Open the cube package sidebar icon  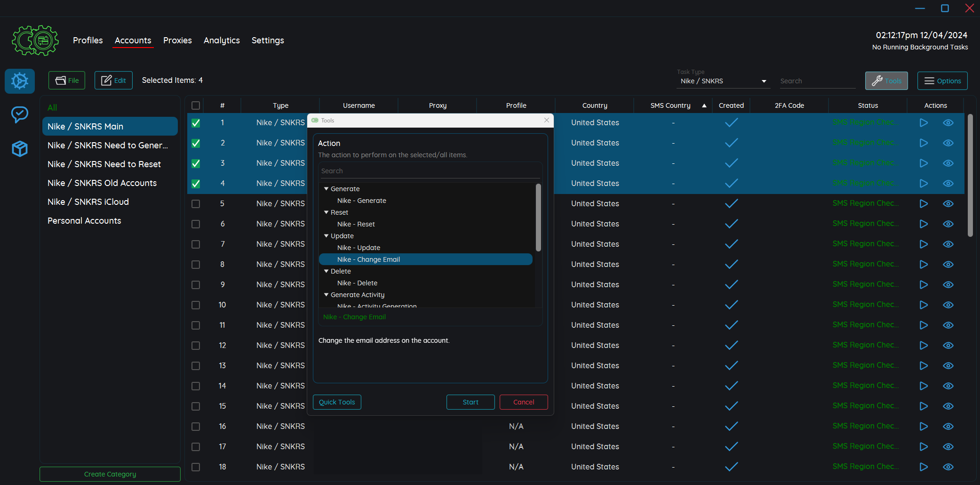[20, 149]
